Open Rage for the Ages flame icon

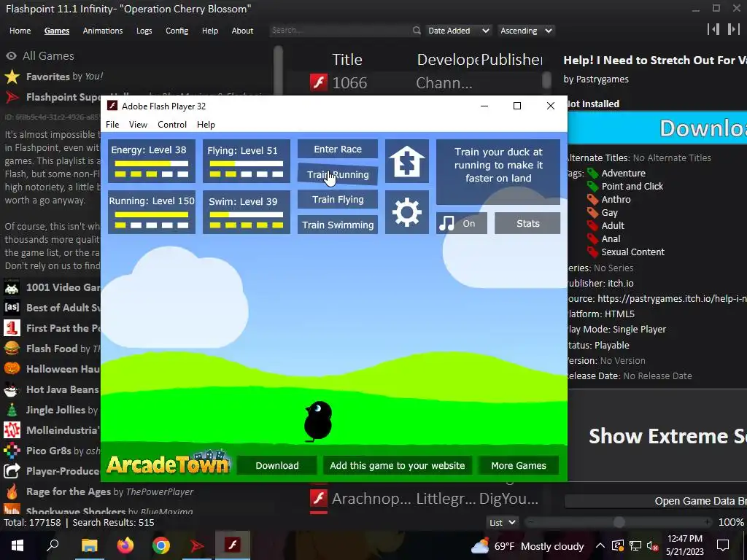tap(12, 491)
